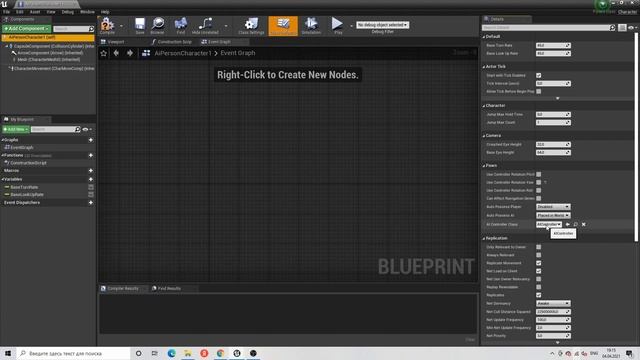This screenshot has height=360, width=640.
Task: Click the Windows Start button
Action: [x=8, y=353]
